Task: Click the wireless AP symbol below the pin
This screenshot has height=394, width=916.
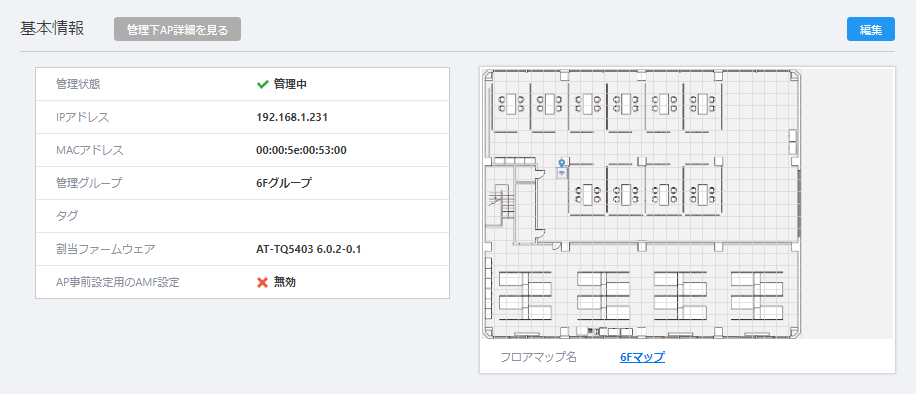Action: point(561,173)
